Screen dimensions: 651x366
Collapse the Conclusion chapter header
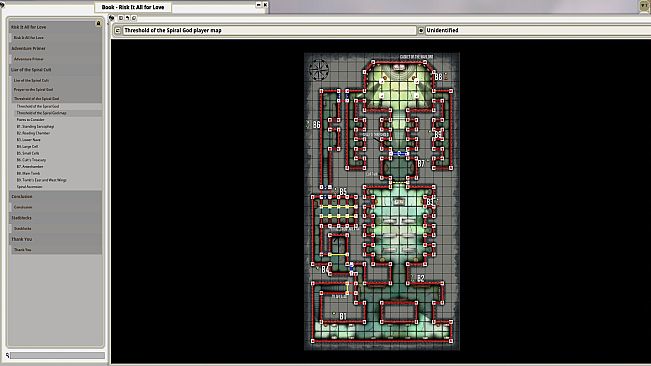point(56,196)
